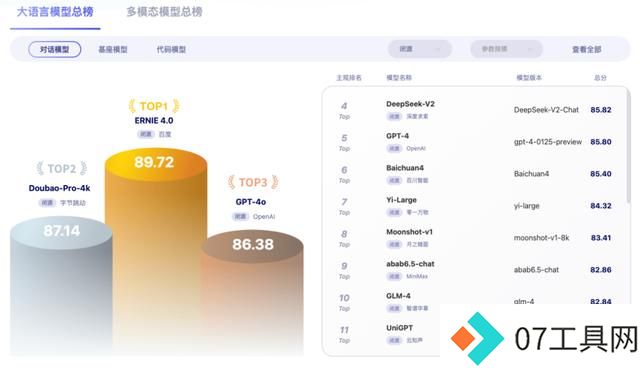Click the TOP1 laurel badge
This screenshot has width=640, height=372.
tap(154, 106)
